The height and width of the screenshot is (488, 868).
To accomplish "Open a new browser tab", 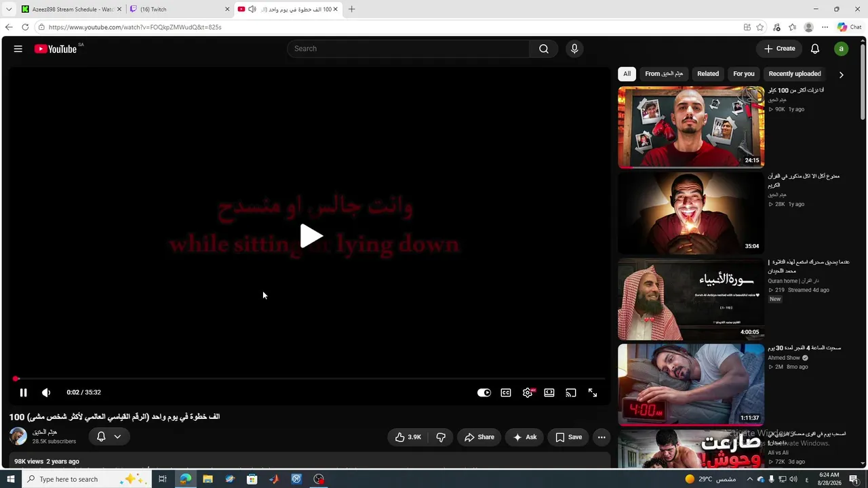I will click(x=351, y=9).
